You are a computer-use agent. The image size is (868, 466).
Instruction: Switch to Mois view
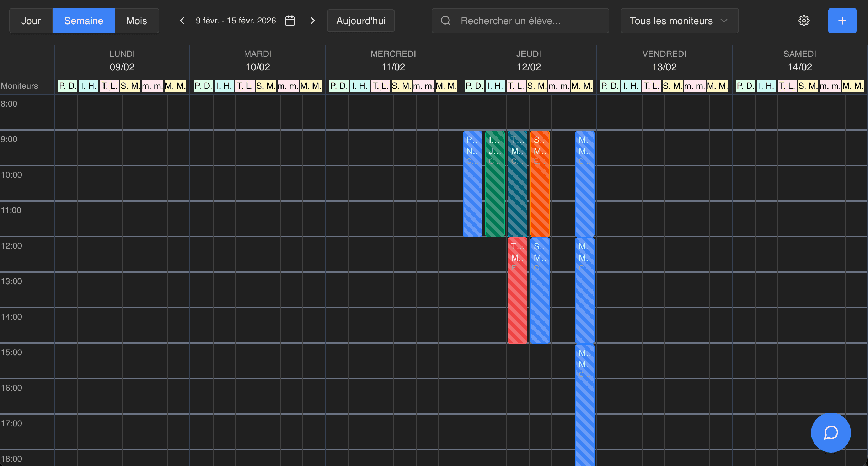[x=136, y=20]
